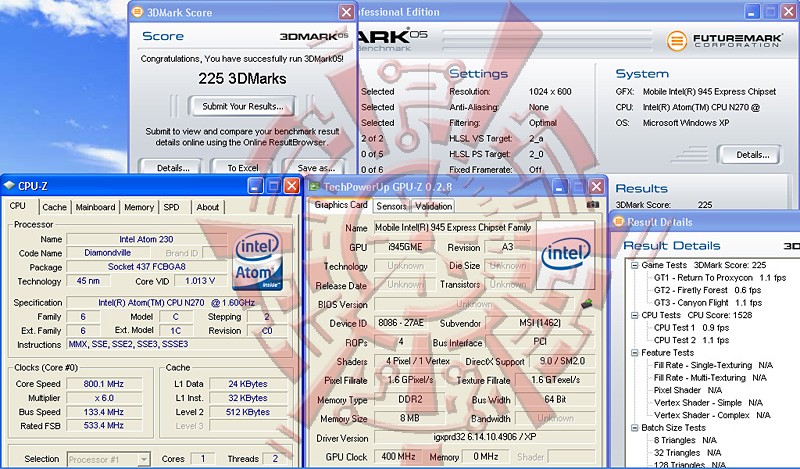Open the About tab in CPU-Z
Viewport: 800px width, 469px height.
[208, 207]
